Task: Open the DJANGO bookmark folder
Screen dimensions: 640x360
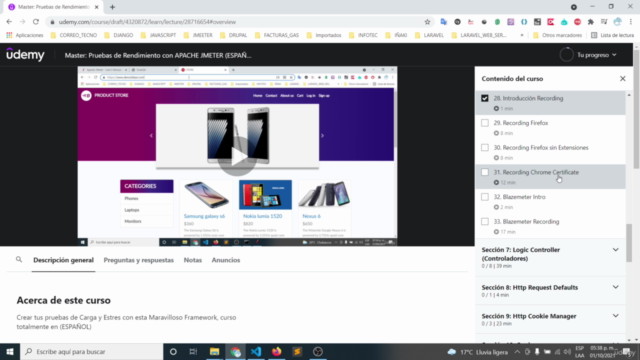Action: 119,35
